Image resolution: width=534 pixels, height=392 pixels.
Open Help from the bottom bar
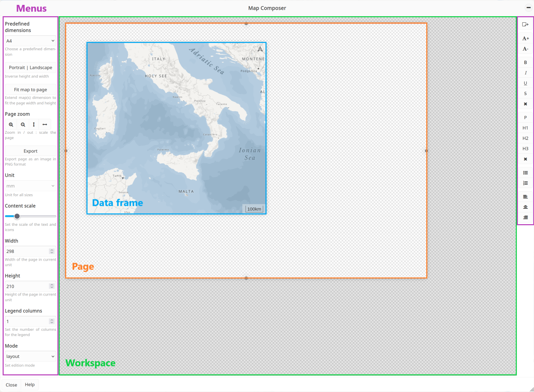coord(30,384)
